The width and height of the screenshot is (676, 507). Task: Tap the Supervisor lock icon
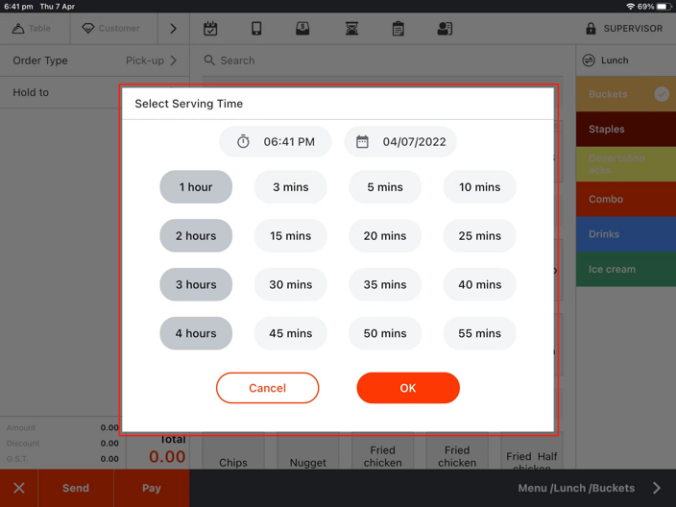tap(591, 29)
